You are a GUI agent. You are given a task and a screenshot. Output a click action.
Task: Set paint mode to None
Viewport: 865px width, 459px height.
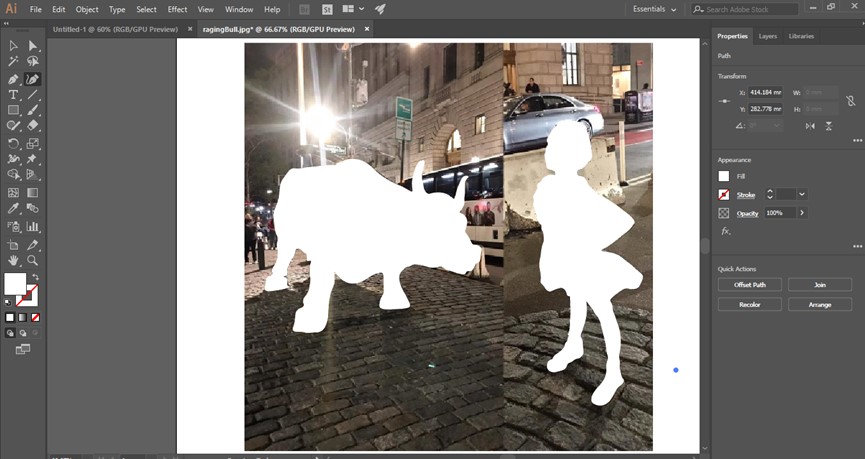[x=35, y=318]
